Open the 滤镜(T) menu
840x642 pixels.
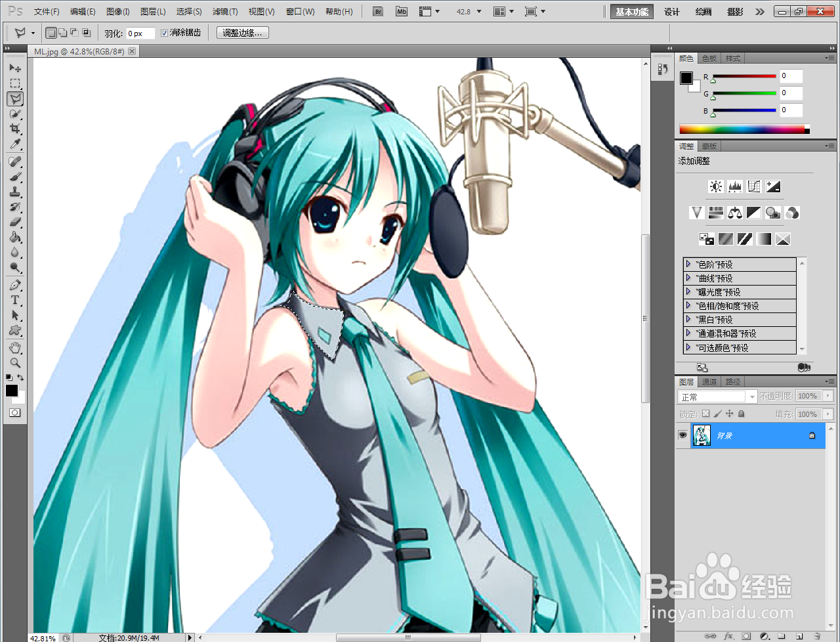[x=225, y=12]
